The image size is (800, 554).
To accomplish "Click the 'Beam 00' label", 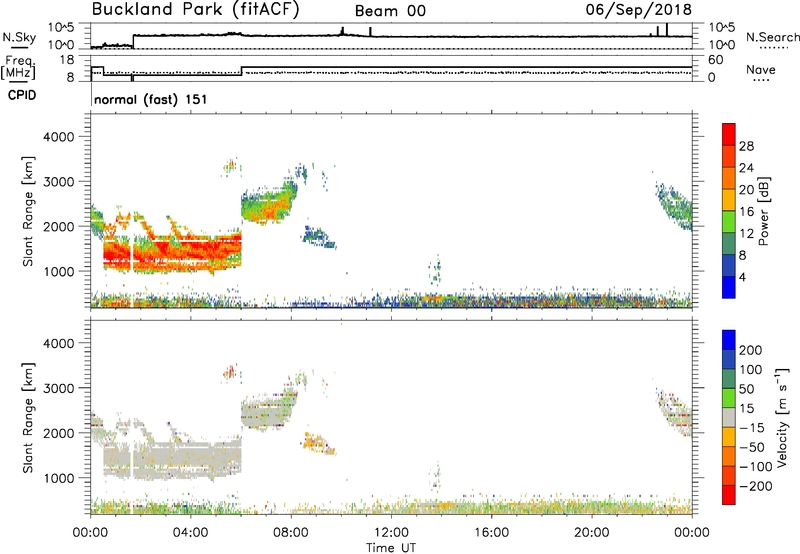I will 390,11.
